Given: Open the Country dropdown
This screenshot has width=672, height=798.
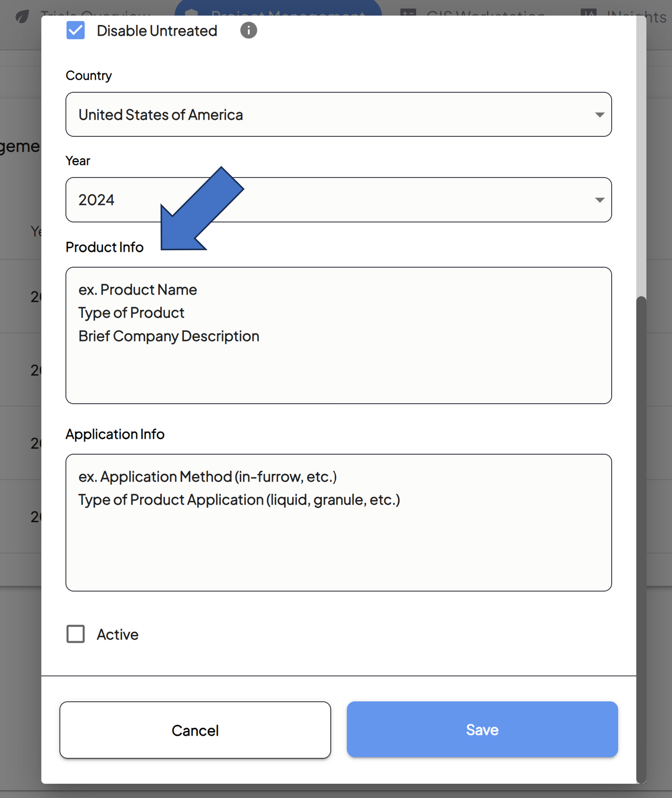Looking at the screenshot, I should point(338,114).
